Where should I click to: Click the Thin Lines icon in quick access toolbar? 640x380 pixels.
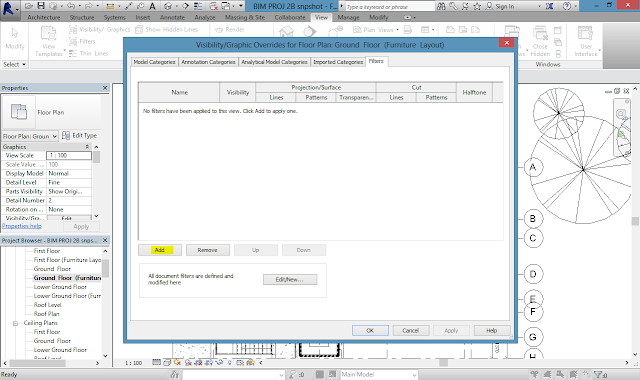click(198, 6)
